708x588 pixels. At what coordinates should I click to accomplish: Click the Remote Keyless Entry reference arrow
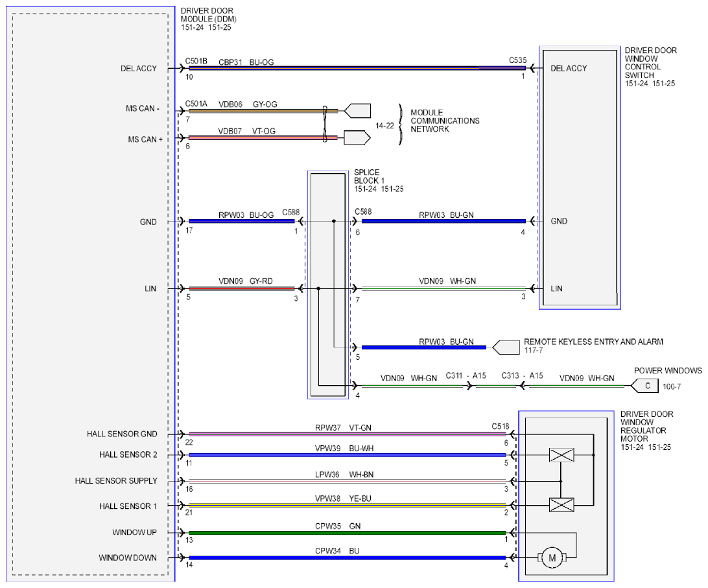[x=506, y=347]
